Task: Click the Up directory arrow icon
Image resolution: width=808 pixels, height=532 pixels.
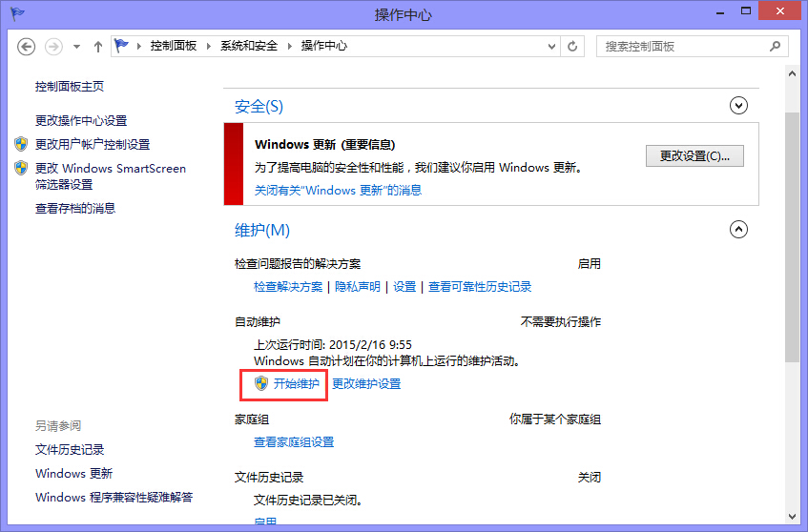Action: [98, 47]
